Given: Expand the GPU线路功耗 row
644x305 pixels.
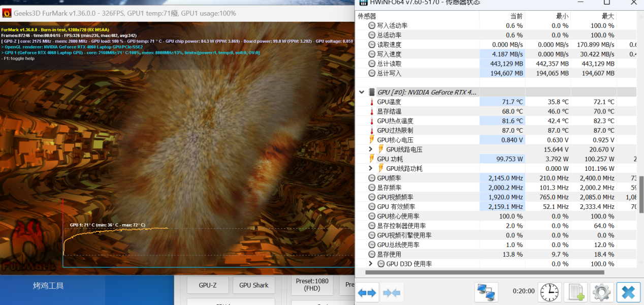Looking at the screenshot, I should point(371,168).
